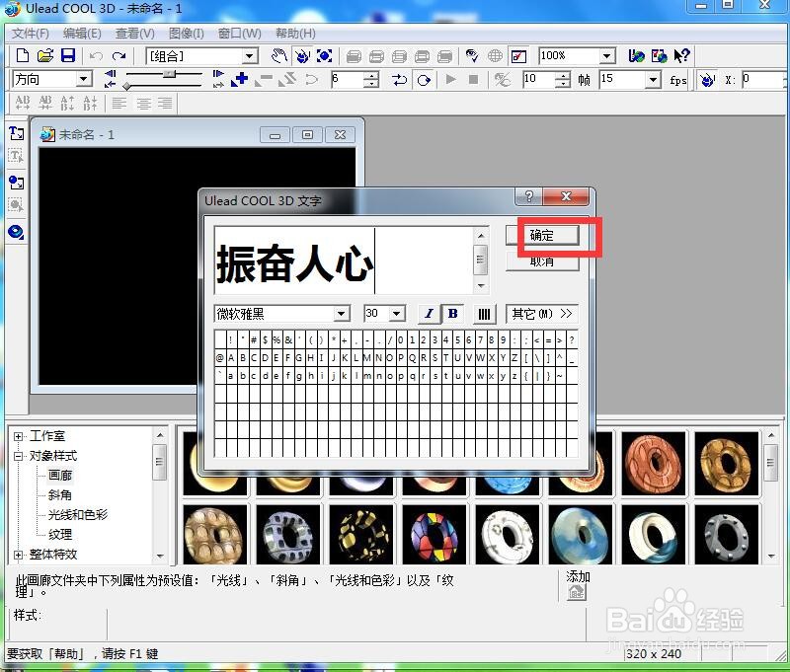
Task: Click the Open file folder icon
Action: [44, 55]
